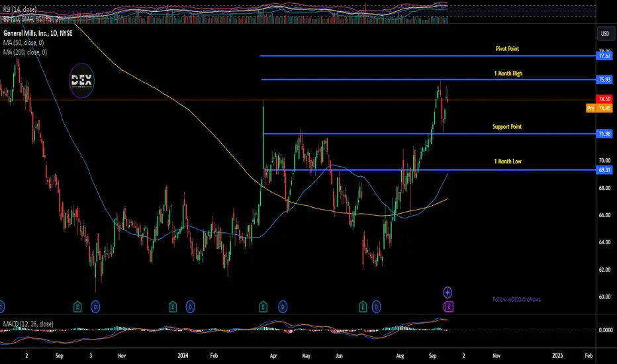
Task: Open the dividend D marker just after 2024
Action: tap(191, 306)
